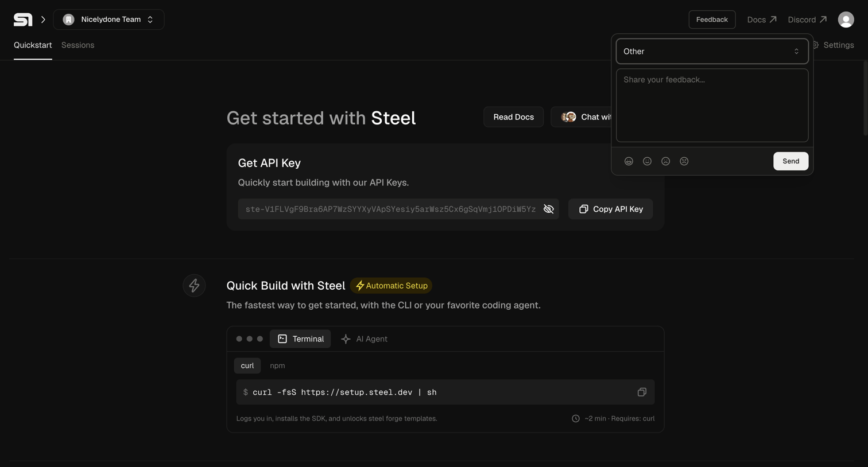Click the clock icon near ~2 min

click(x=575, y=419)
